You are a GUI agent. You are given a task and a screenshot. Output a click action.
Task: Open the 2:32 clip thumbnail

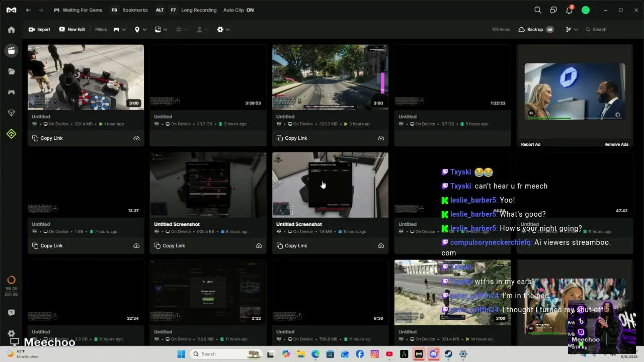pyautogui.click(x=208, y=293)
